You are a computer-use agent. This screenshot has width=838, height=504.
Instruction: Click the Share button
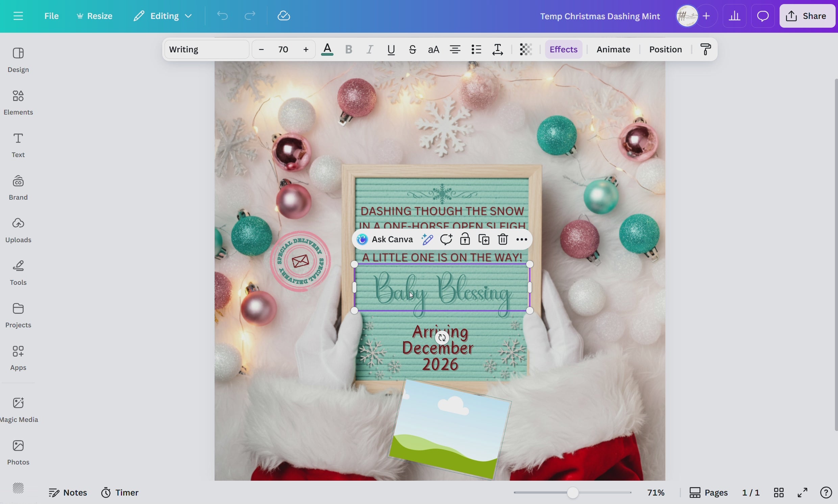(808, 16)
